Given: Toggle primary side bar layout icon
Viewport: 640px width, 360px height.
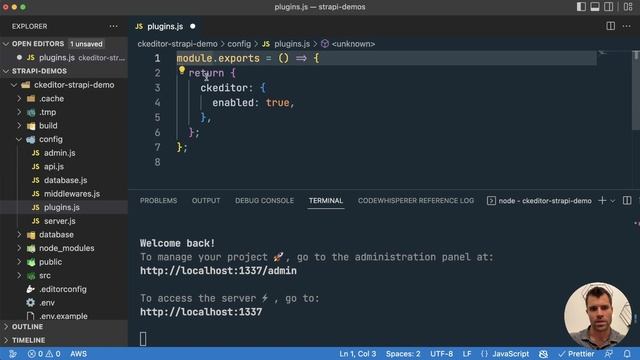Looking at the screenshot, I should point(581,7).
